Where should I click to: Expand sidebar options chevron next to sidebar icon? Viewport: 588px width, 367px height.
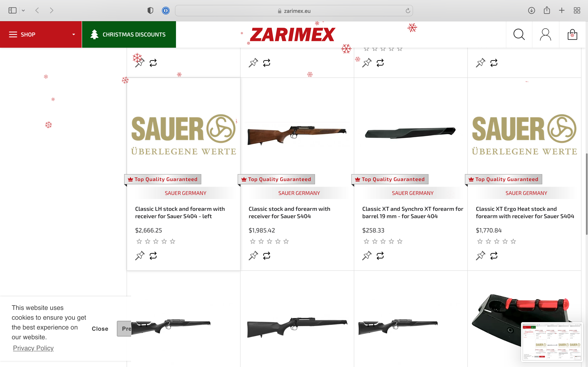23,10
